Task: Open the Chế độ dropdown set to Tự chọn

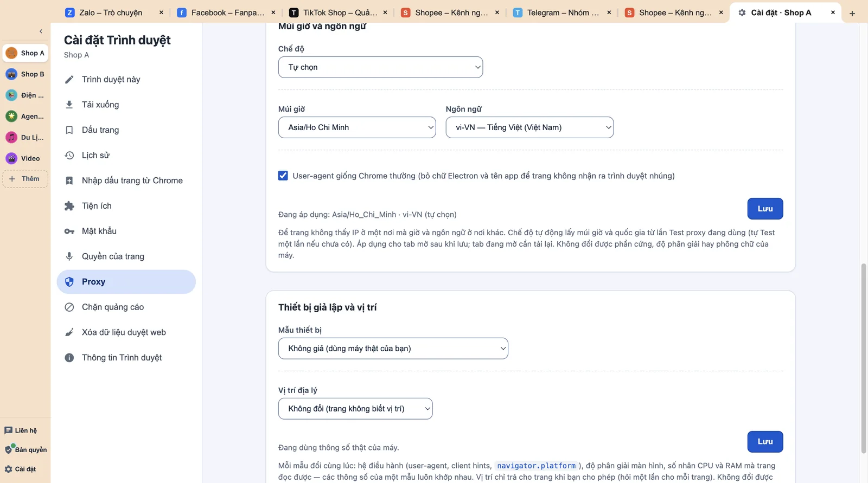Action: point(380,67)
